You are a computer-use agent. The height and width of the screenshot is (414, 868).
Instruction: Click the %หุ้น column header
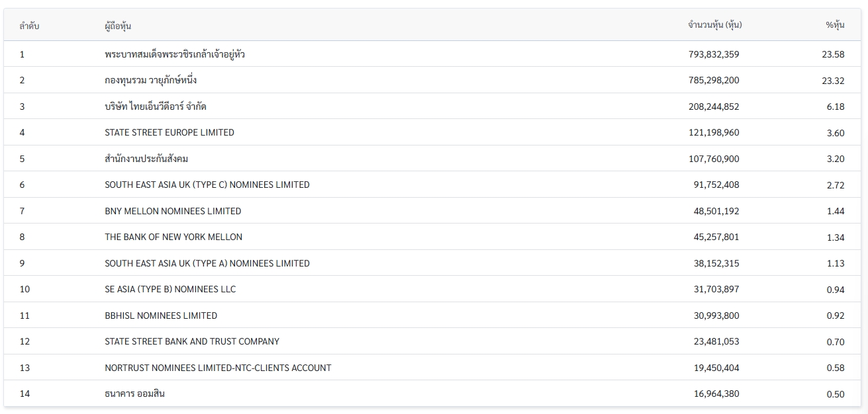point(835,25)
